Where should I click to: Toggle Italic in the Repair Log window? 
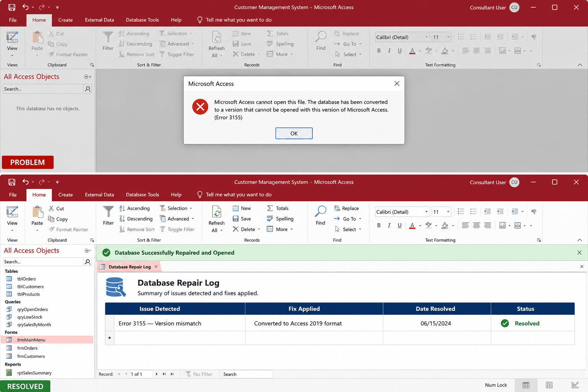pyautogui.click(x=389, y=225)
